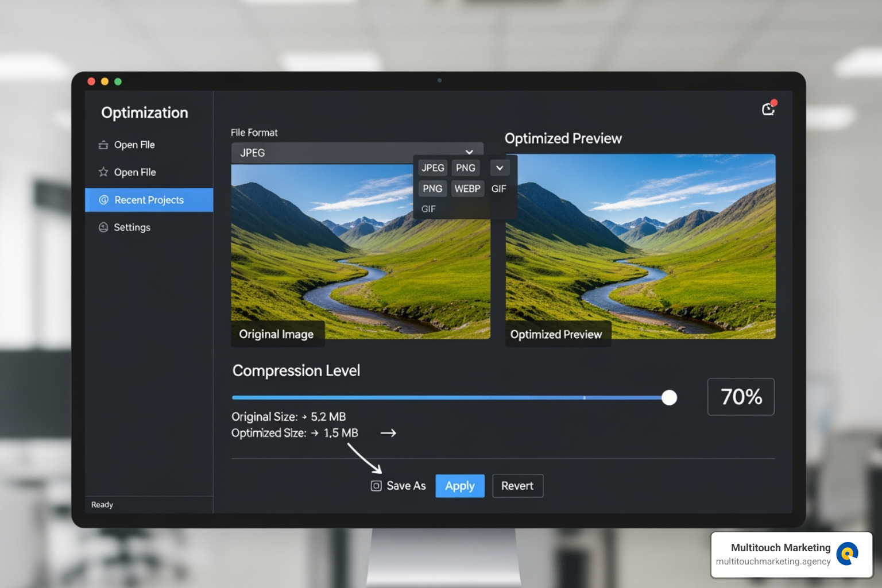
Task: Click the chevron inside the format popup
Action: [499, 167]
